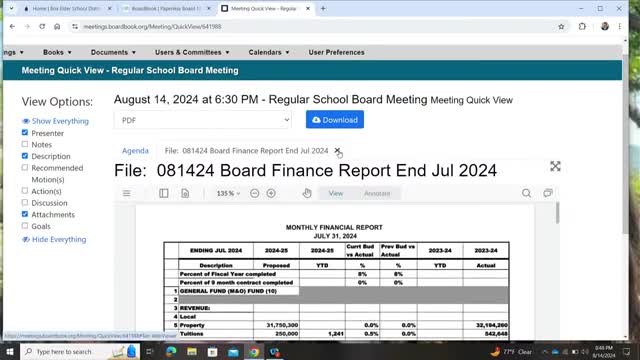This screenshot has height=360, width=640.
Task: Tick the Discussion checkbox
Action: [25, 202]
